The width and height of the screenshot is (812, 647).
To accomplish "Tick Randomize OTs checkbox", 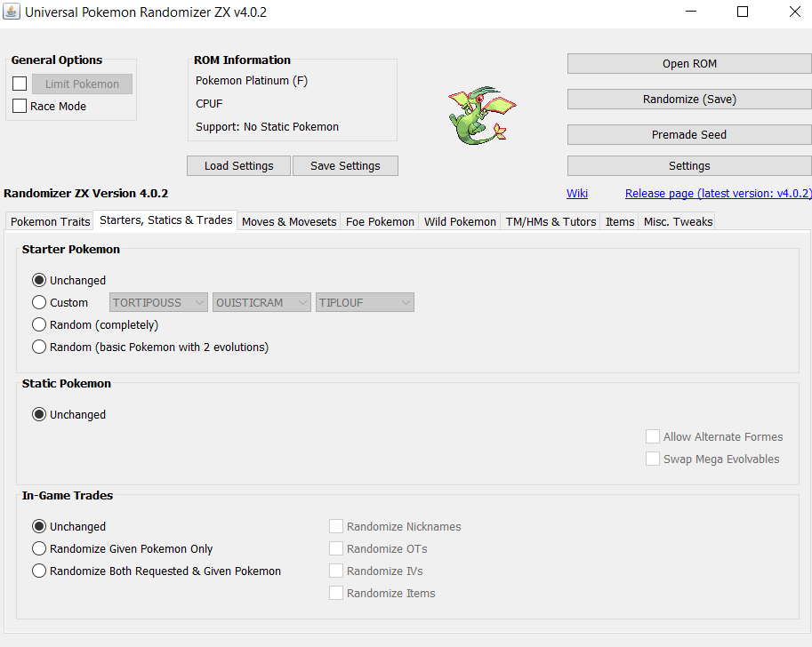I will tap(336, 548).
